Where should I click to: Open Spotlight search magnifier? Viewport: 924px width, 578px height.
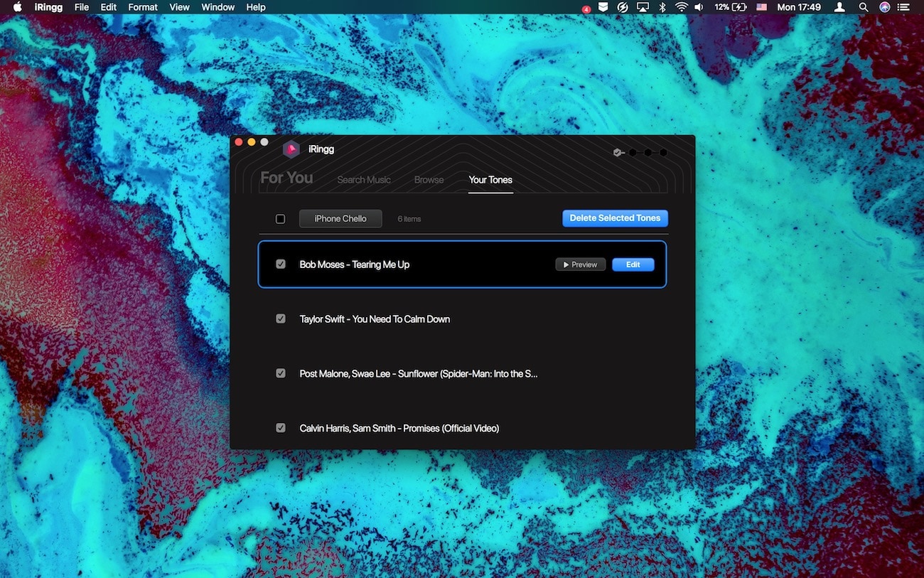pos(863,7)
